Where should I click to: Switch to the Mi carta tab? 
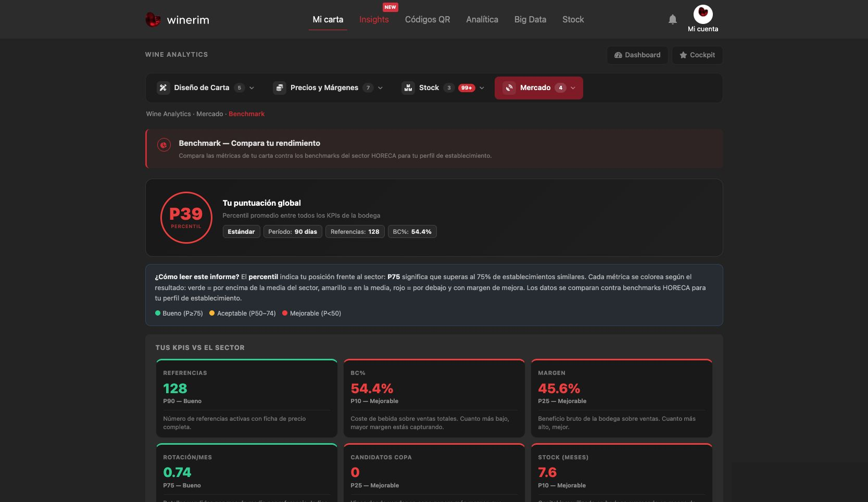(x=328, y=19)
